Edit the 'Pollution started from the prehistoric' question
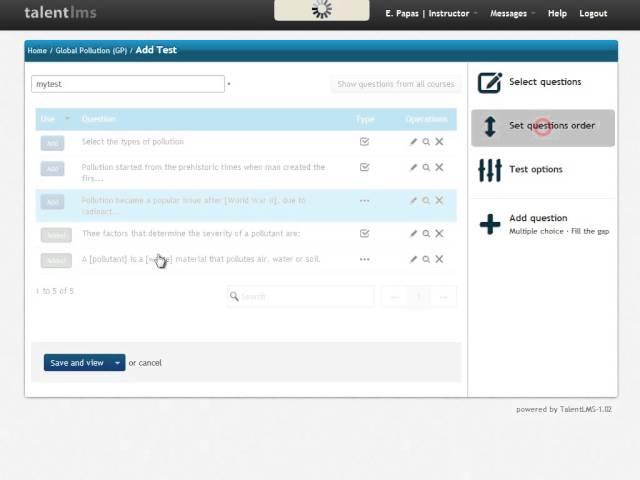This screenshot has height=480, width=640. tap(413, 167)
